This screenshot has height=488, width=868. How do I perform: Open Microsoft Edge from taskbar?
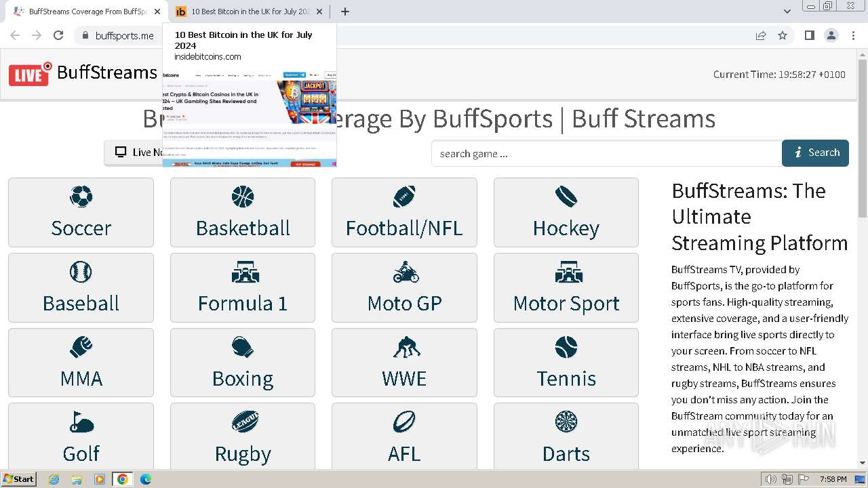pyautogui.click(x=145, y=479)
